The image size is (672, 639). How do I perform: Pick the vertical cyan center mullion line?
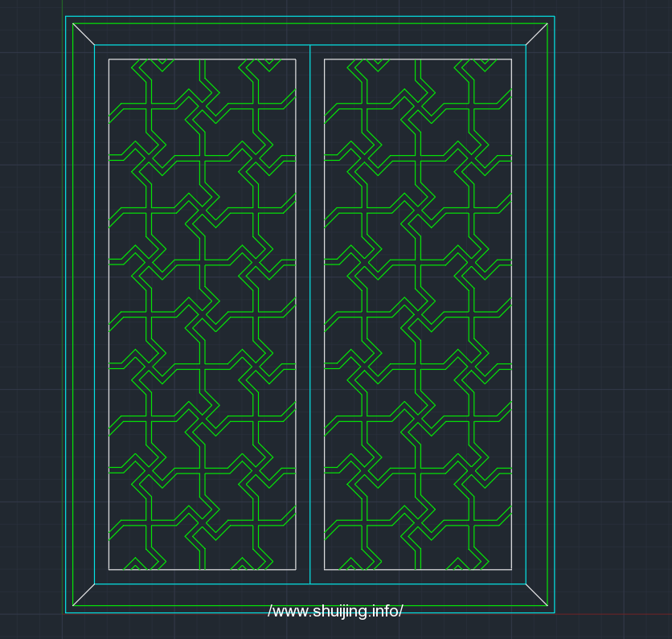point(309,314)
